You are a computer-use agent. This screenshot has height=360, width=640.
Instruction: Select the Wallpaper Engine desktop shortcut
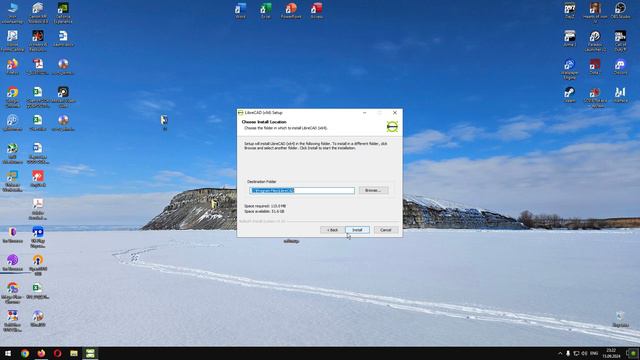(x=570, y=69)
